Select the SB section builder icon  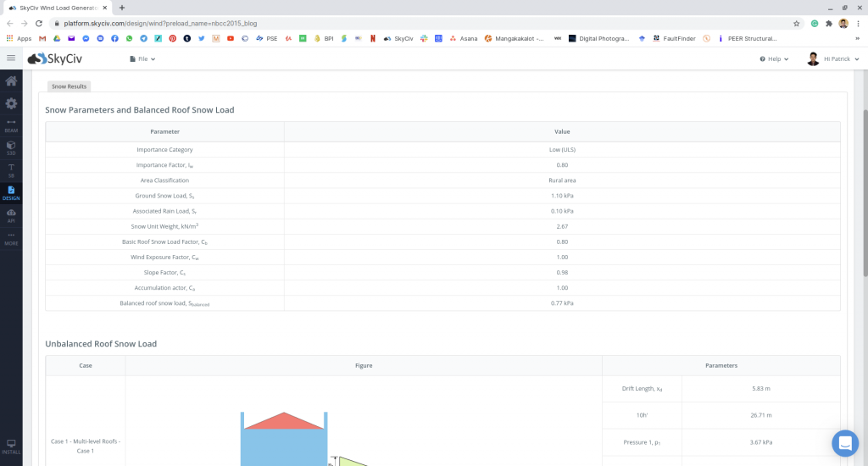(x=11, y=169)
